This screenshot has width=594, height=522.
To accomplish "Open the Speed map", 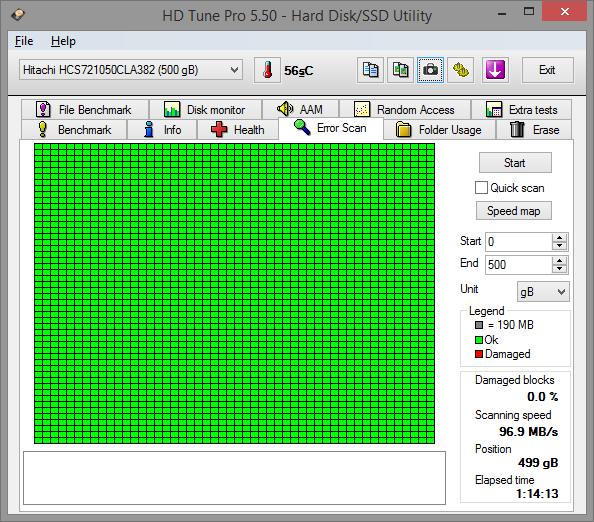I will 514,211.
